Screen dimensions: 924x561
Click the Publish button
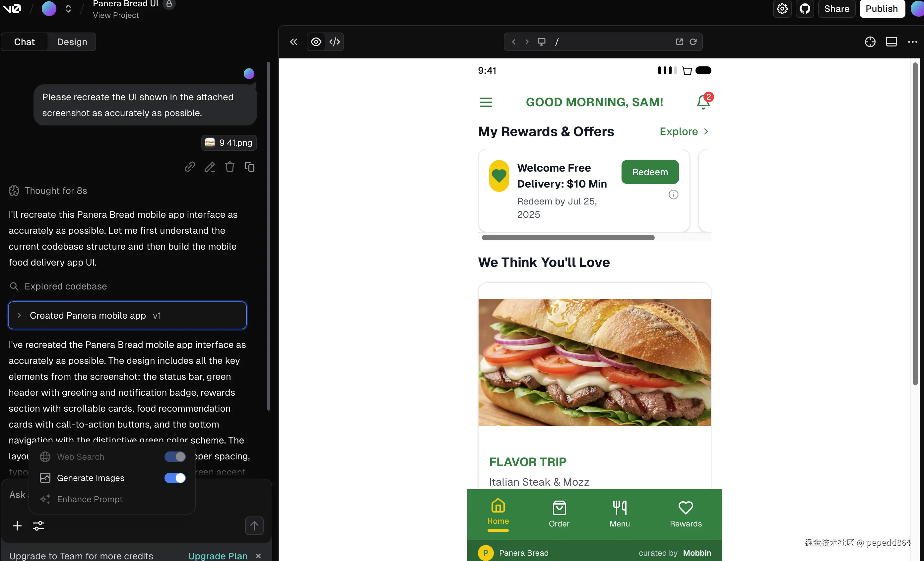[882, 9]
